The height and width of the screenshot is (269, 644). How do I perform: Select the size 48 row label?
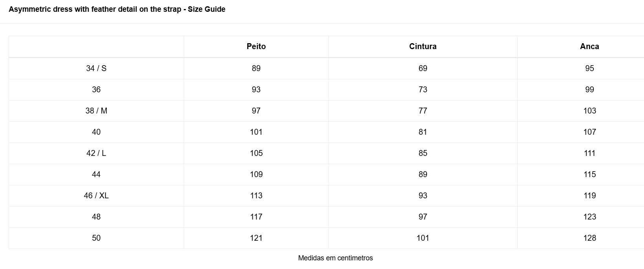(96, 217)
